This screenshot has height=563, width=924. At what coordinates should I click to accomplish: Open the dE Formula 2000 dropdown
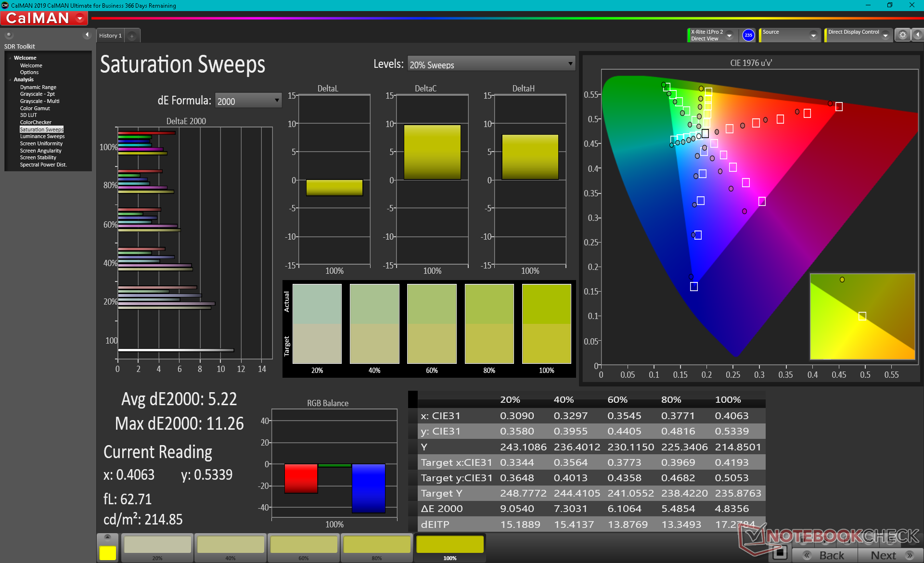pyautogui.click(x=248, y=101)
